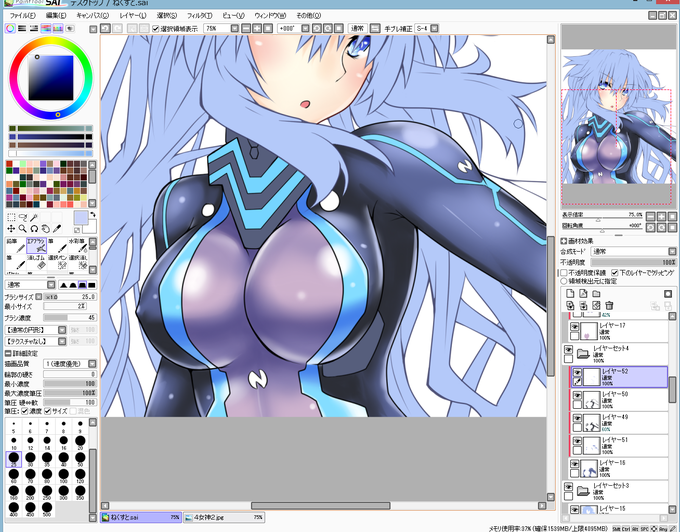
Task: Toggle pressure 濃度 checkbox
Action: (x=25, y=411)
